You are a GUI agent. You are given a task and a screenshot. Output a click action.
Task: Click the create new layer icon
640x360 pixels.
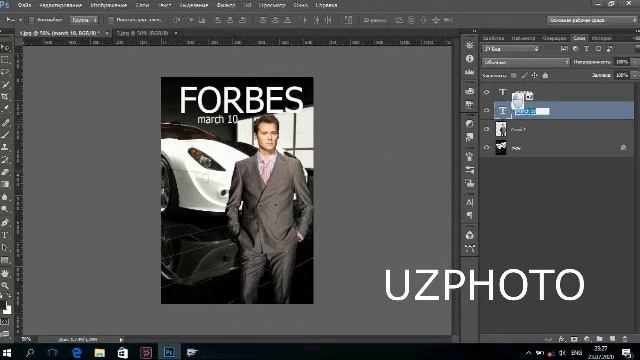click(x=612, y=339)
